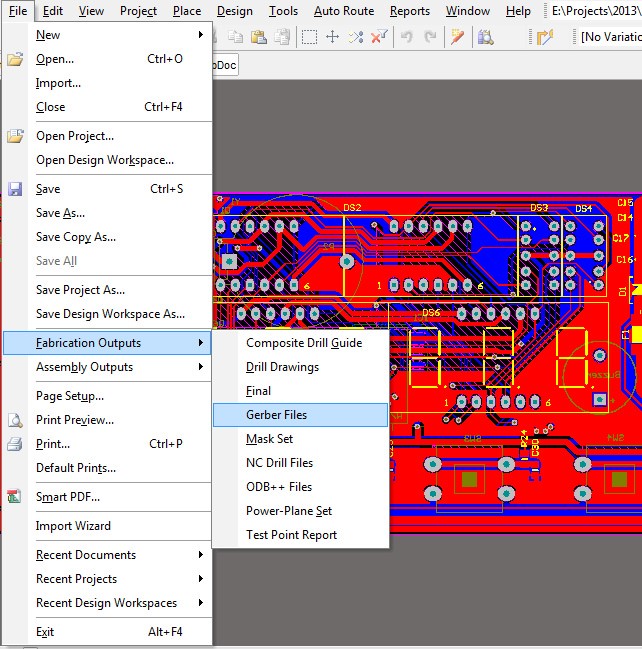Click the cross probe pencil icon
642x649 pixels.
pos(458,37)
